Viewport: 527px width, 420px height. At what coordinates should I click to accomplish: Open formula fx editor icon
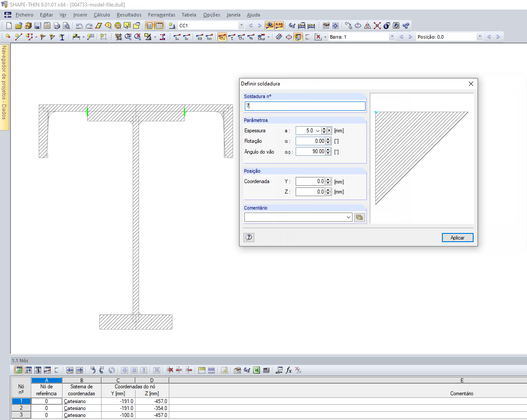pos(289,370)
